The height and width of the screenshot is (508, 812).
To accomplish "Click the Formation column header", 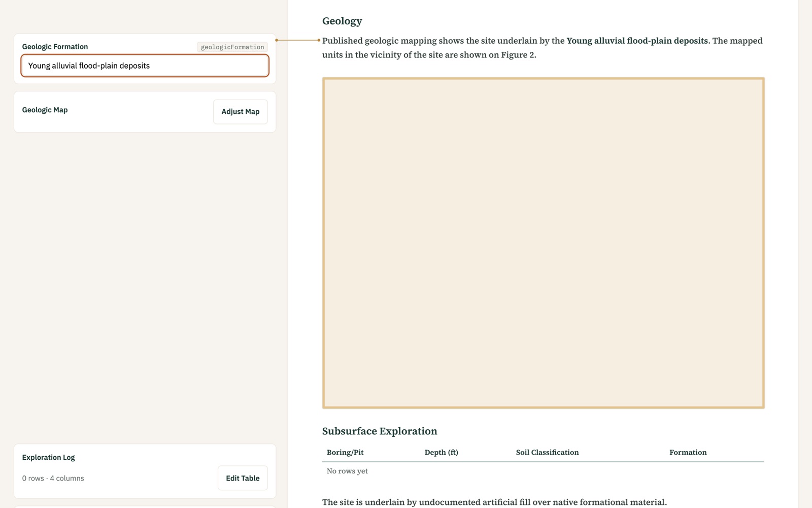I will pyautogui.click(x=688, y=452).
